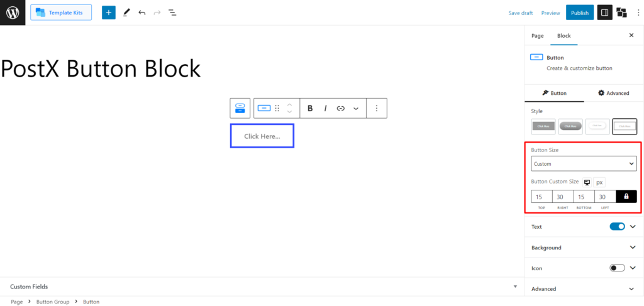Choose the third pill outline button style
The width and height of the screenshot is (644, 306).
click(597, 126)
